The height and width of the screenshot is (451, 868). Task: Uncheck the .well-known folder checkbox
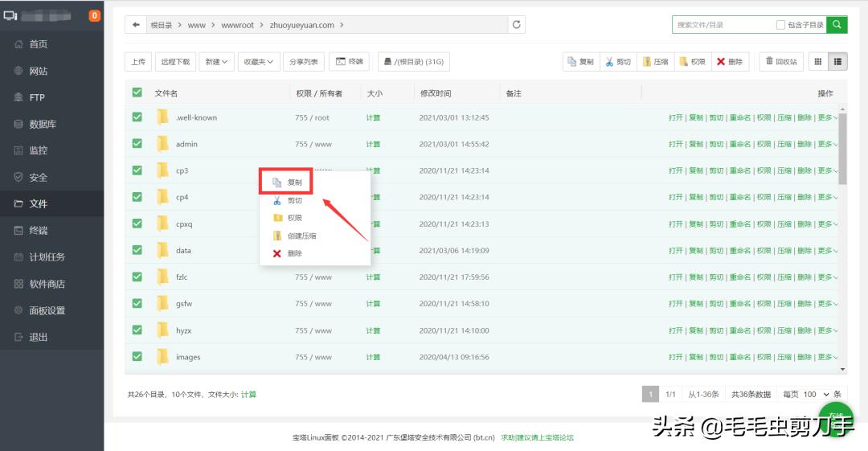(137, 117)
